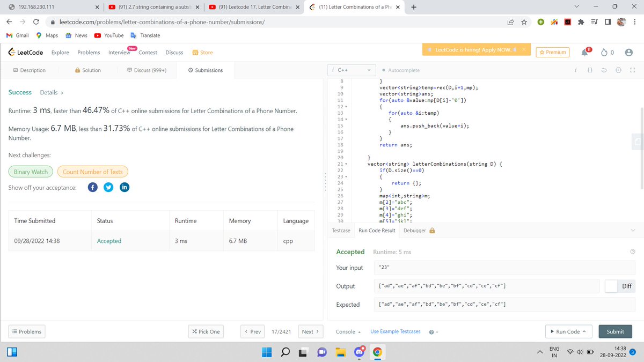Image resolution: width=644 pixels, height=362 pixels.
Task: Click the editor vertical scrollbar
Action: point(642,147)
